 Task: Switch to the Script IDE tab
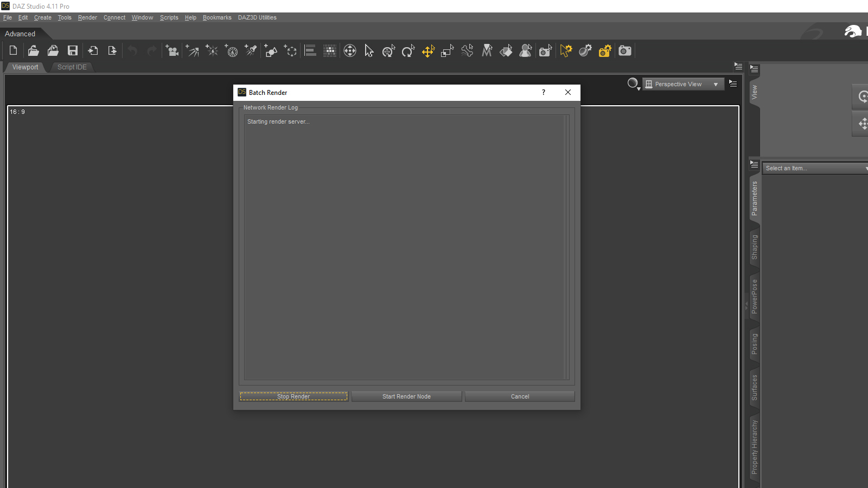72,67
